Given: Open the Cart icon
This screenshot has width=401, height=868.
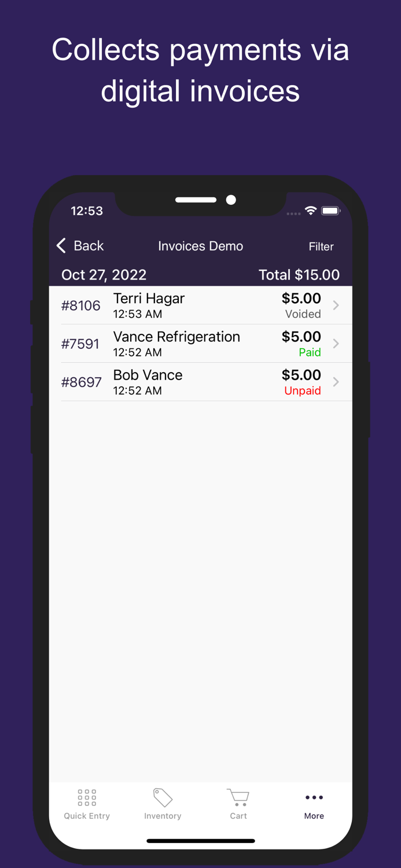Looking at the screenshot, I should click(238, 797).
